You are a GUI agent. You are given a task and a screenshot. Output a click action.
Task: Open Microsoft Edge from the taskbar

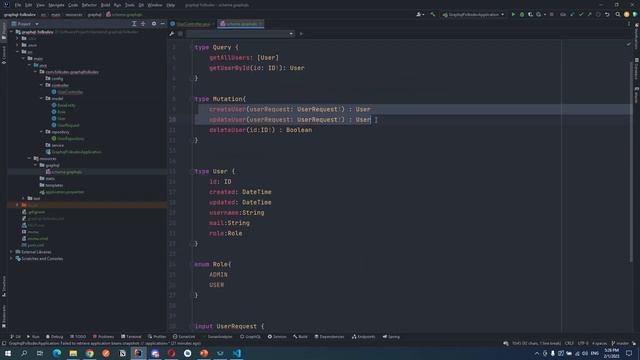tap(57, 353)
